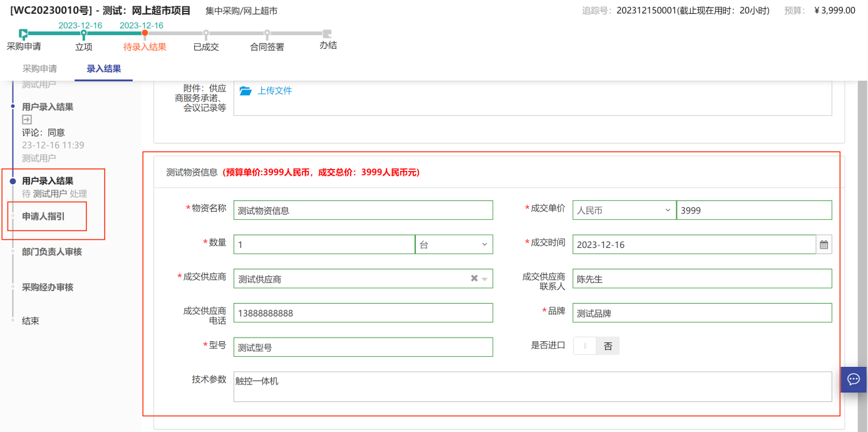The image size is (868, 432).
Task: Click the folder icon beside 上传文件
Action: point(245,91)
